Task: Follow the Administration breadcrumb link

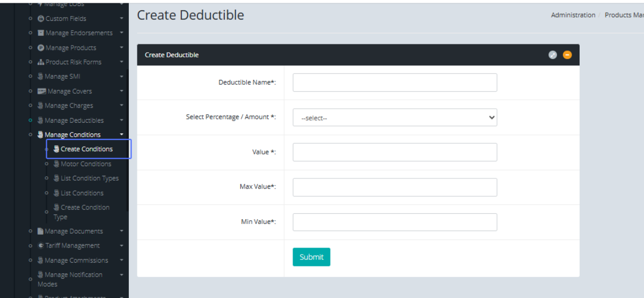Action: pyautogui.click(x=573, y=15)
